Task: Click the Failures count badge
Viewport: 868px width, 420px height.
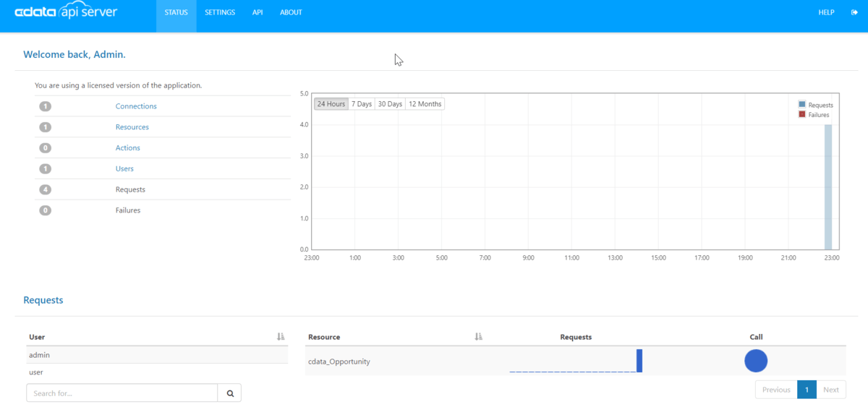Action: click(46, 210)
